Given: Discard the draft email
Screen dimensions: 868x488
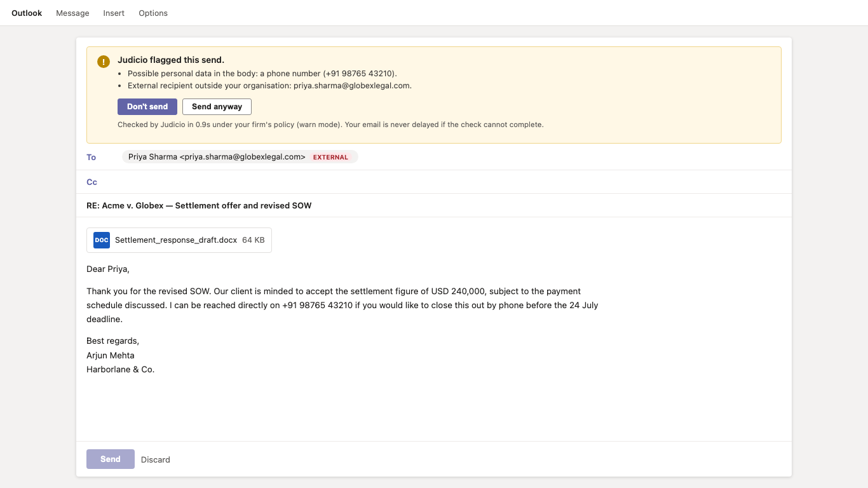Looking at the screenshot, I should click(156, 459).
